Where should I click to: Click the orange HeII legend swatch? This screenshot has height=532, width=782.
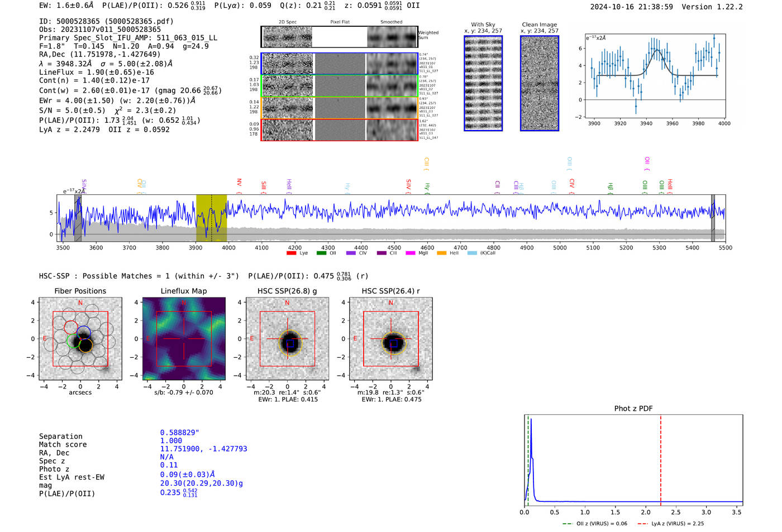[441, 253]
